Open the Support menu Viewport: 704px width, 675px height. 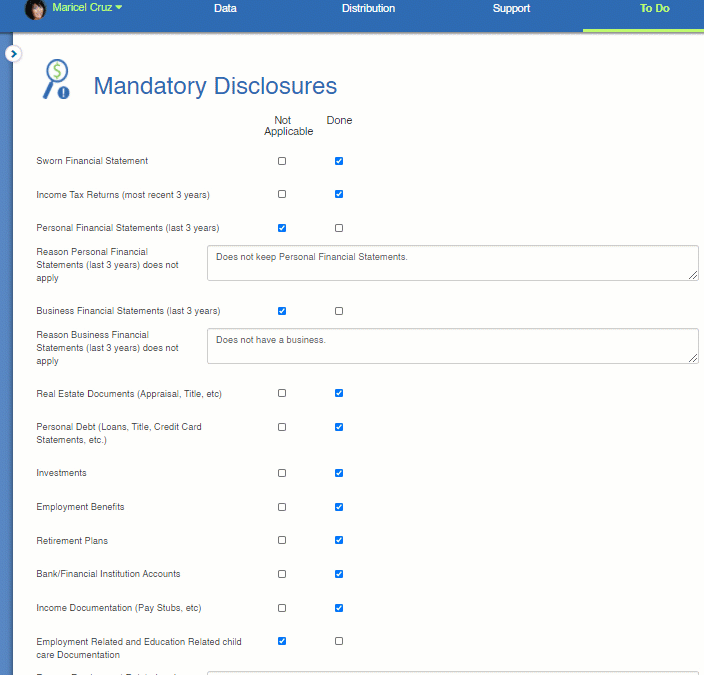[x=511, y=8]
